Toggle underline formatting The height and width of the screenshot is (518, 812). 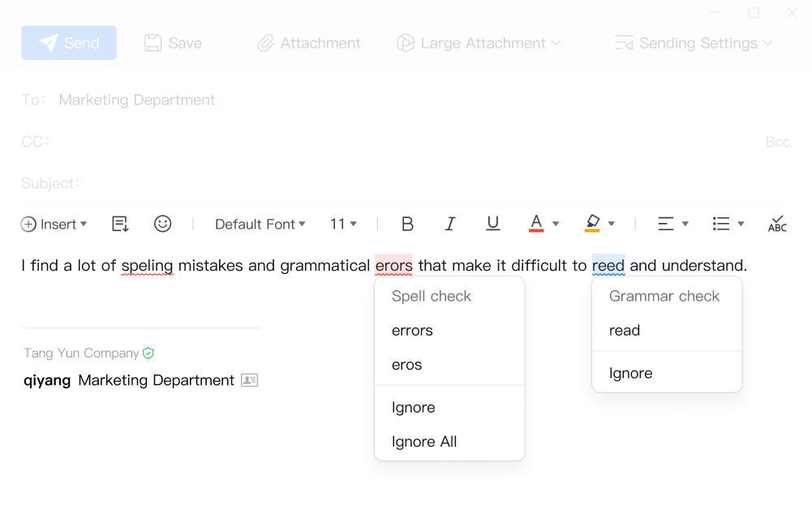(492, 224)
